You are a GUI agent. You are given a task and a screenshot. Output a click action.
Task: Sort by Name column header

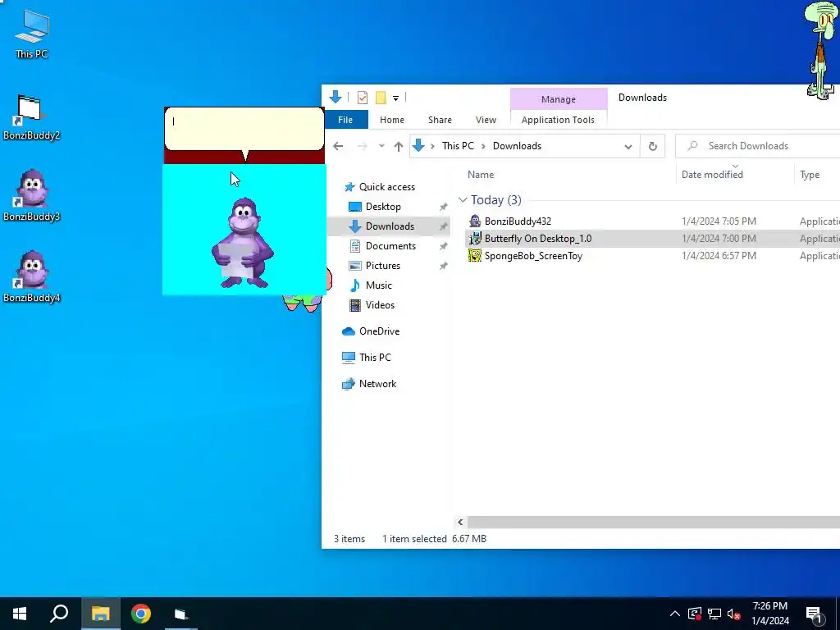(481, 175)
